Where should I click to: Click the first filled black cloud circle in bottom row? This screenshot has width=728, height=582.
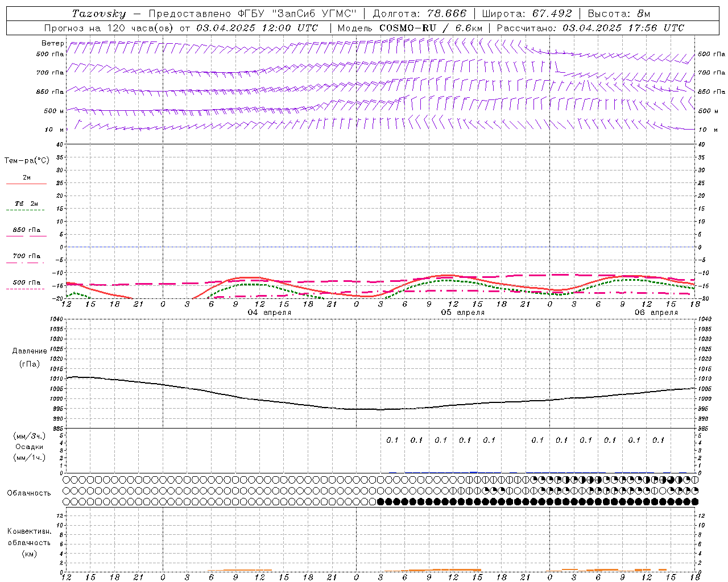(381, 501)
